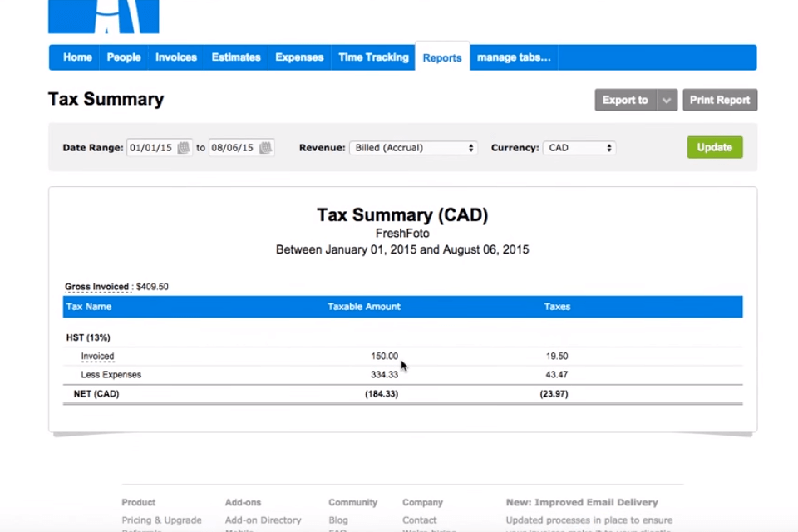Open the Time Tracking tab

click(x=373, y=57)
